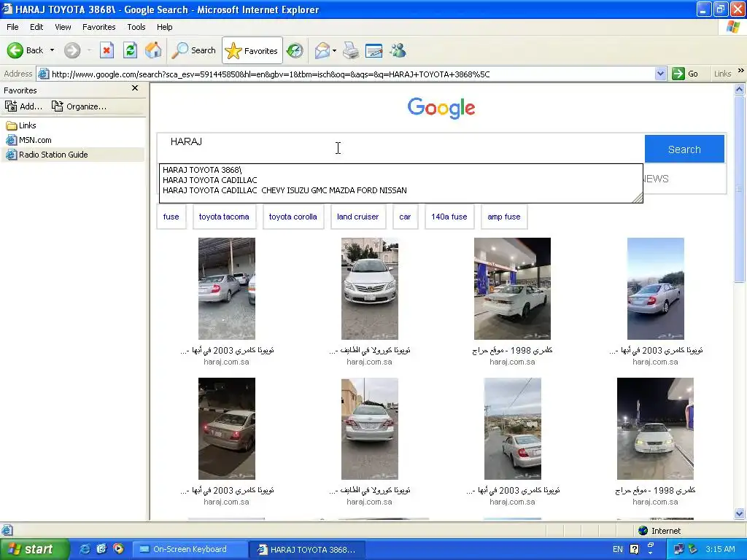Click inside the Google search text box
Image resolution: width=747 pixels, height=560 pixels.
click(x=401, y=149)
